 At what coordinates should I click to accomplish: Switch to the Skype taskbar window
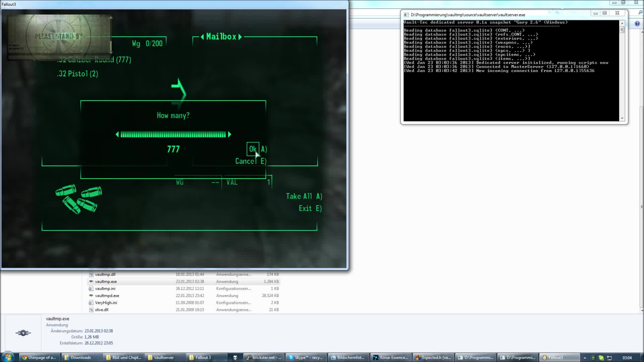[x=305, y=357]
